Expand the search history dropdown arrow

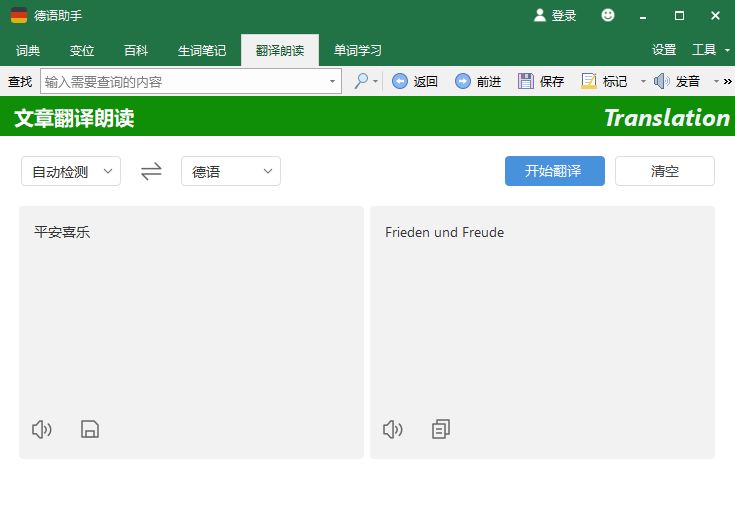pyautogui.click(x=332, y=81)
